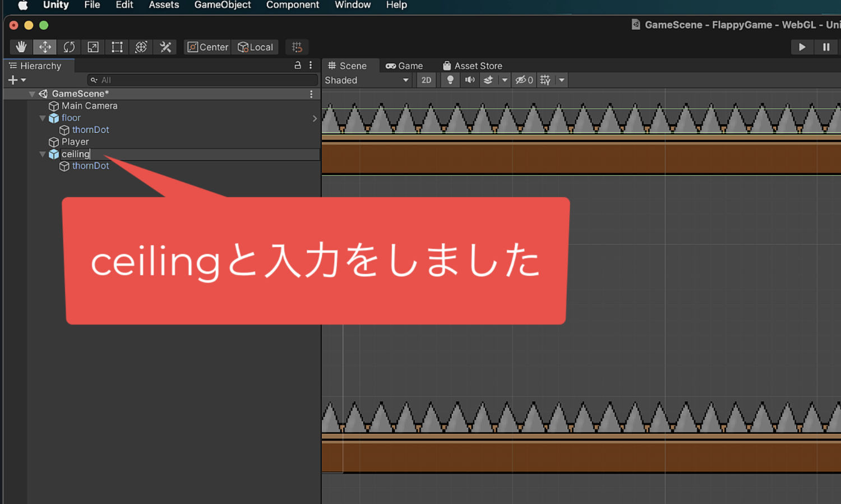Toggle scene lighting

[450, 80]
